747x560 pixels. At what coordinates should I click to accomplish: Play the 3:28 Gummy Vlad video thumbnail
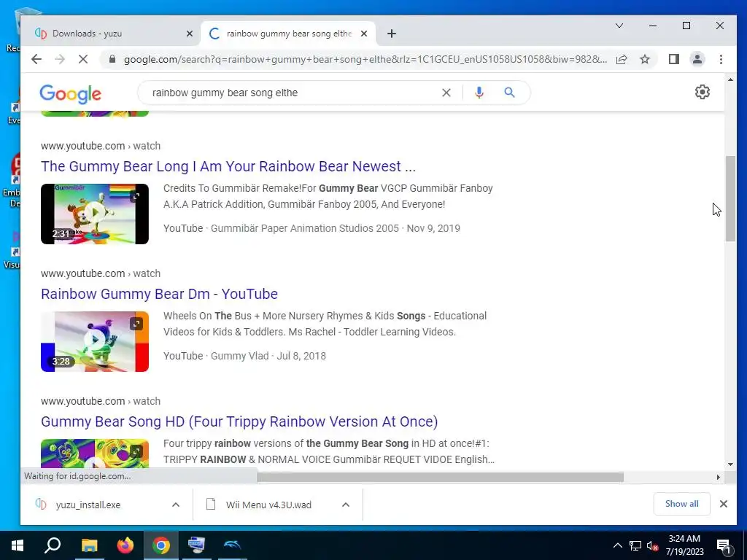pyautogui.click(x=95, y=341)
